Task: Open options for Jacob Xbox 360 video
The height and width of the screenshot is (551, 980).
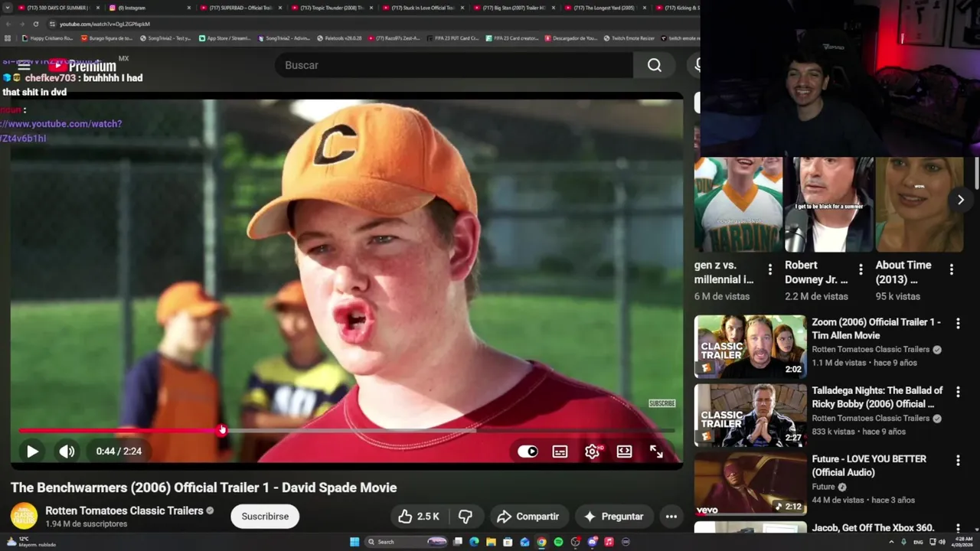Action: click(958, 530)
